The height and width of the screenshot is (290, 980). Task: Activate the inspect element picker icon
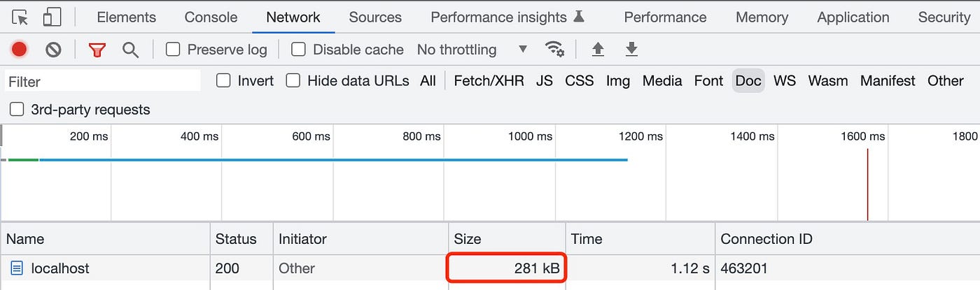[20, 17]
